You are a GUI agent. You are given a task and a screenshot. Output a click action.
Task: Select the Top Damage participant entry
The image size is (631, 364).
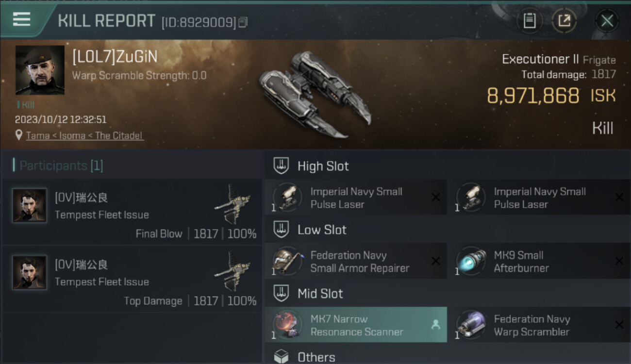pos(132,279)
